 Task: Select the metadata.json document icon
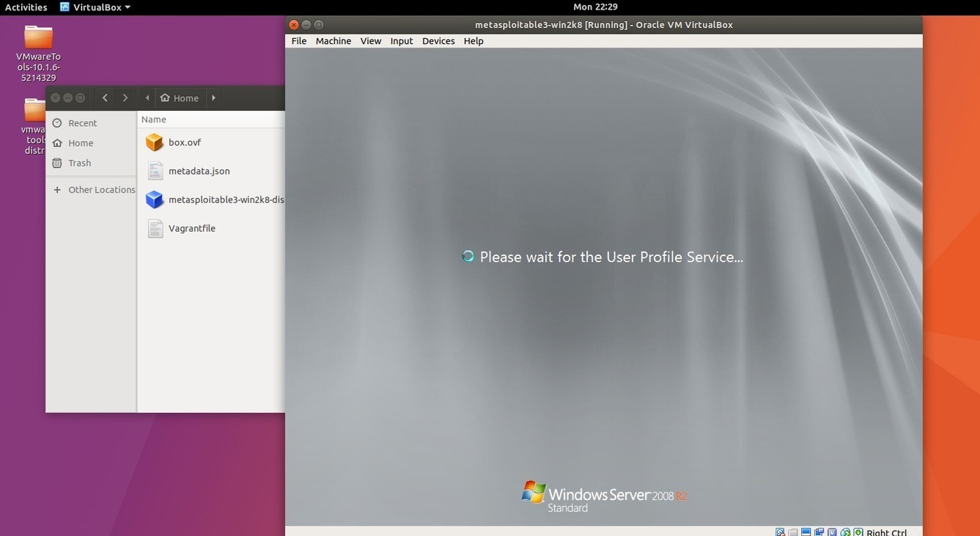click(155, 171)
